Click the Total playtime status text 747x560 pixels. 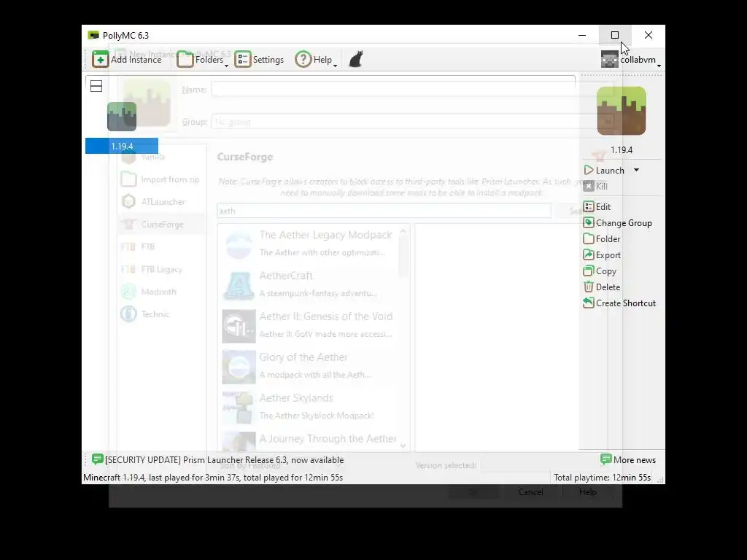[x=602, y=477]
